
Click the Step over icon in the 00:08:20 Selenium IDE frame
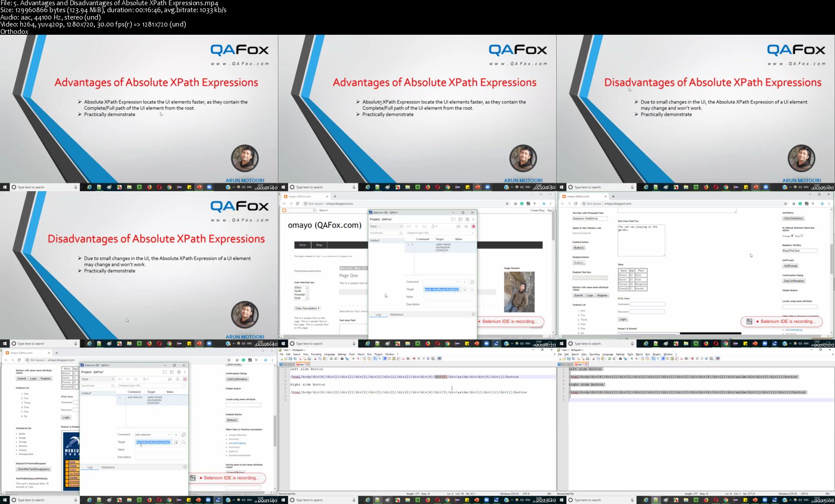click(x=424, y=226)
